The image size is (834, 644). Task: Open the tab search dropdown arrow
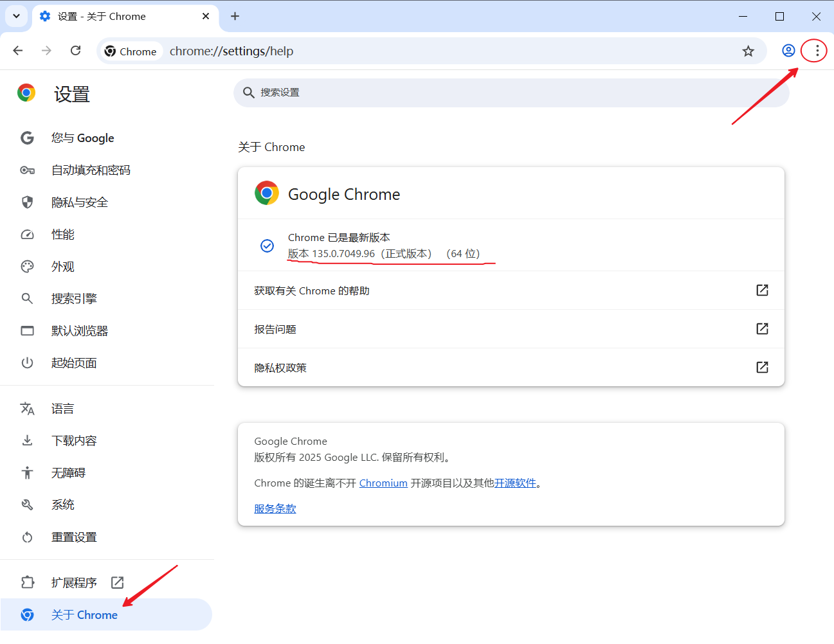(x=16, y=16)
